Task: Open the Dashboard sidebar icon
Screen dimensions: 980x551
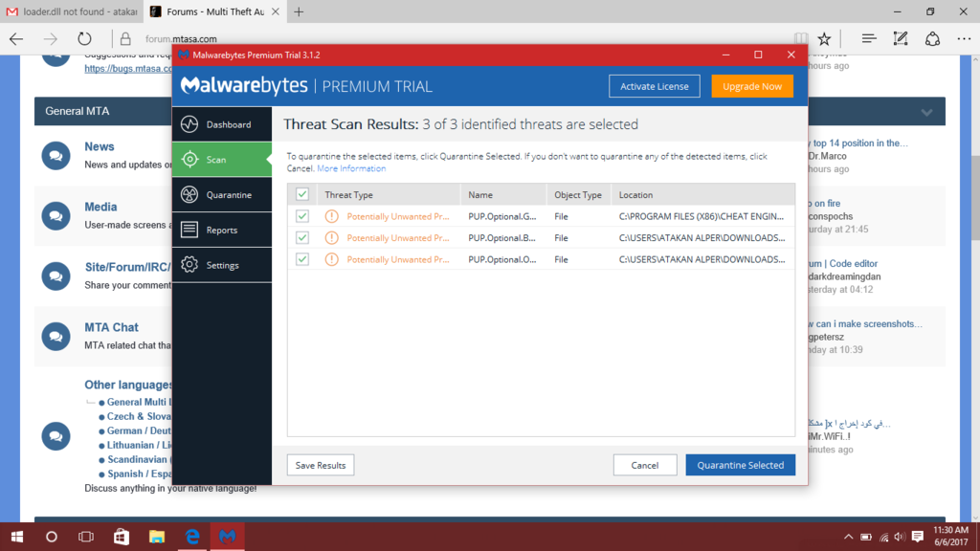Action: (x=189, y=124)
